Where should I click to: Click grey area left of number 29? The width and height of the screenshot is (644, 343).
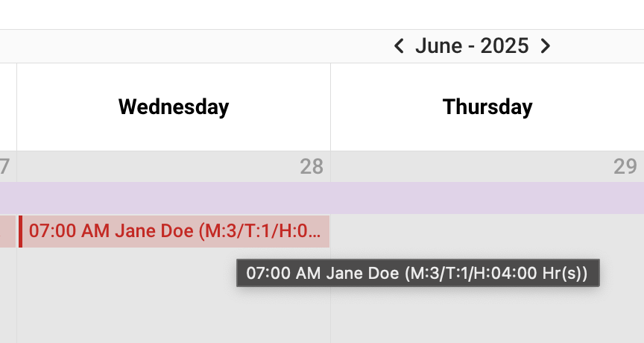pyautogui.click(x=470, y=166)
